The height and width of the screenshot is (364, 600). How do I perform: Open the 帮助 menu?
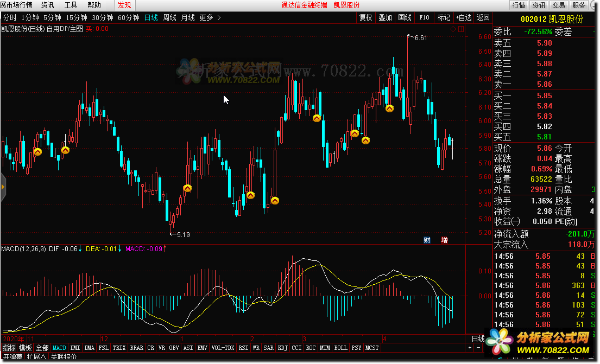(94, 5)
